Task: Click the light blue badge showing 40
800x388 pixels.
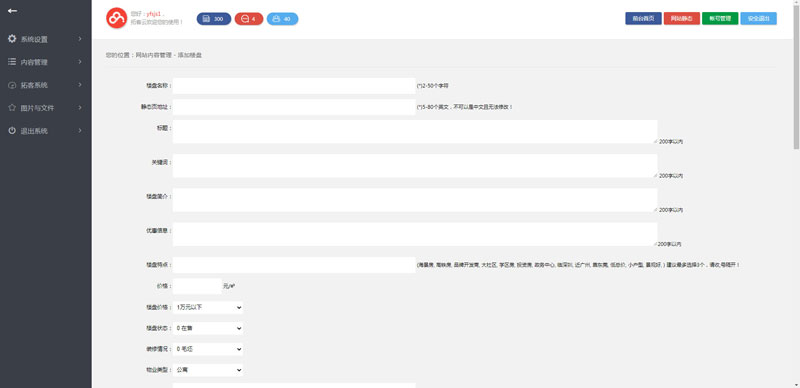Action: coord(283,19)
